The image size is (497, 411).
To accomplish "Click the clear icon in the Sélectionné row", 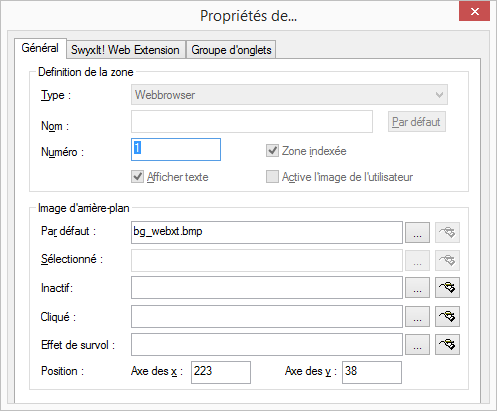I will [447, 260].
